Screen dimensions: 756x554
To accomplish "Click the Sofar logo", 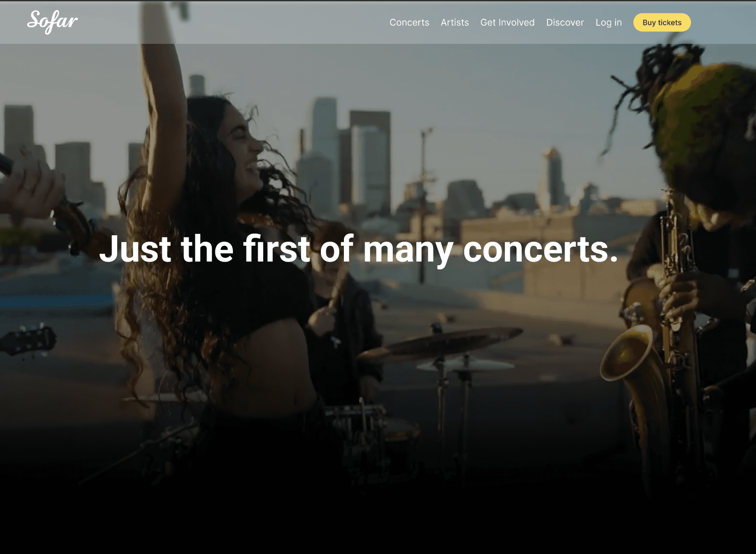I will click(53, 22).
